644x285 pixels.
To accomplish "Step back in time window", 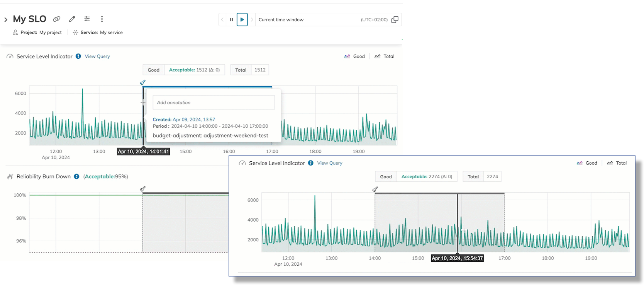I will coord(222,20).
